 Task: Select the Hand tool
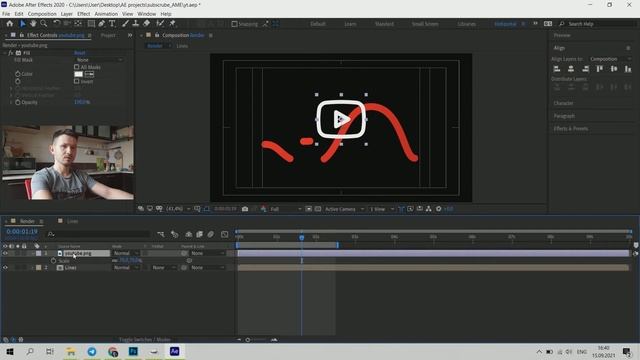tap(33, 24)
